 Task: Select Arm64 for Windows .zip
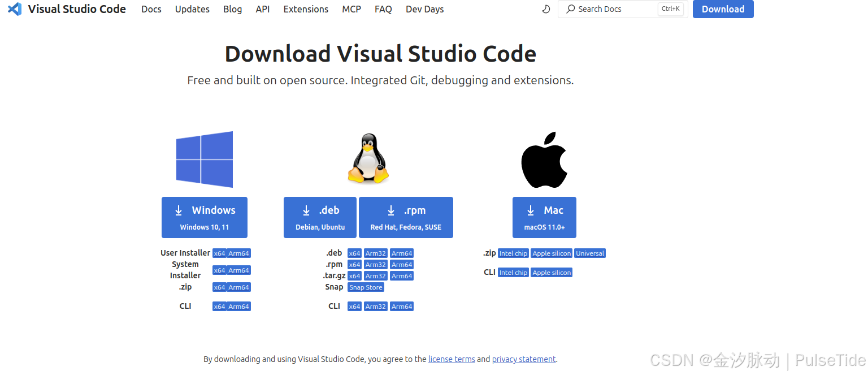[x=238, y=287]
